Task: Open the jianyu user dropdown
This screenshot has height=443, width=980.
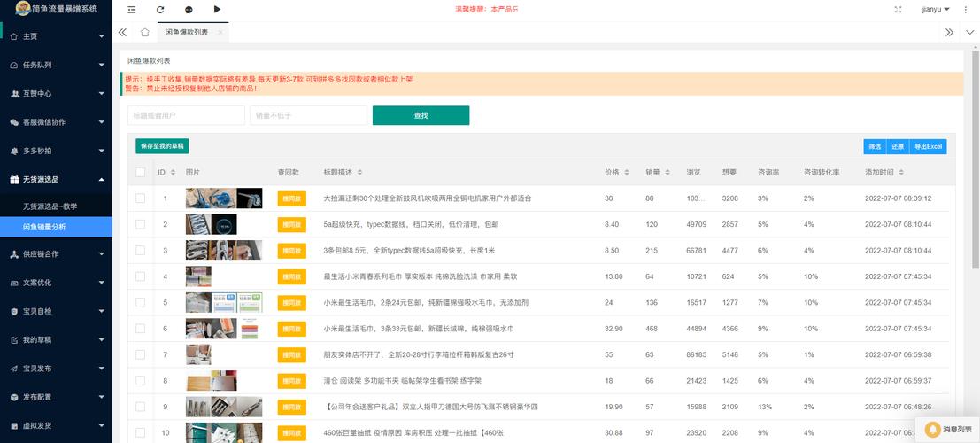Action: coord(936,10)
